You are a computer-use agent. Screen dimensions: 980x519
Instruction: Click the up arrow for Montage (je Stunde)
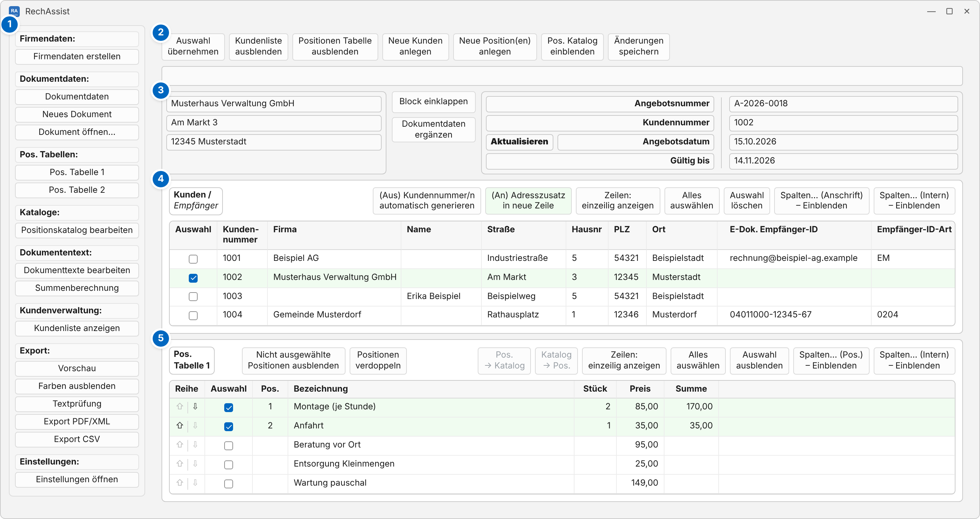point(180,407)
